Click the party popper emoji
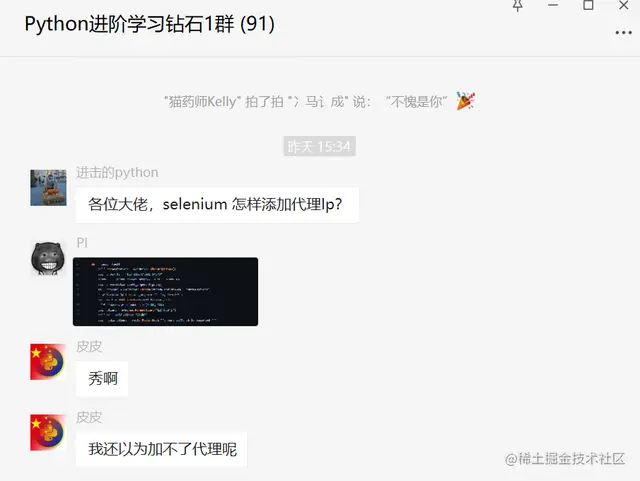The image size is (640, 481). coord(465,101)
